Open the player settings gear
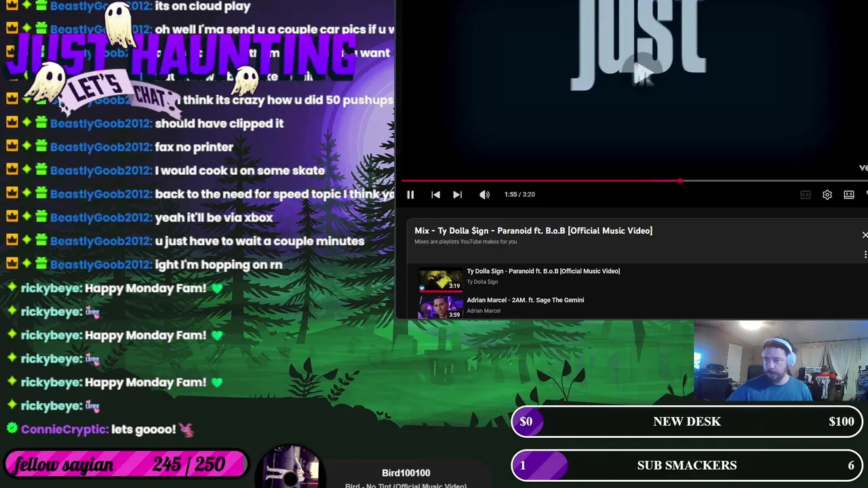The image size is (868, 488). point(827,195)
